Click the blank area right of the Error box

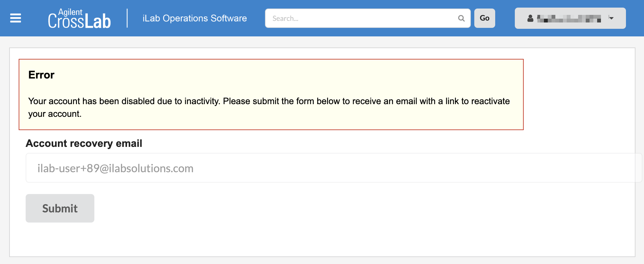579,94
